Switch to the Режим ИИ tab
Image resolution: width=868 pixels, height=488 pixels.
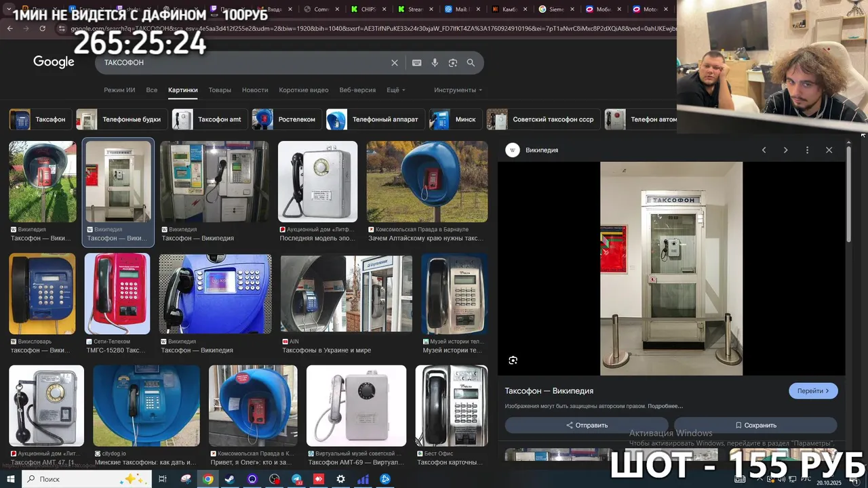[x=119, y=90]
